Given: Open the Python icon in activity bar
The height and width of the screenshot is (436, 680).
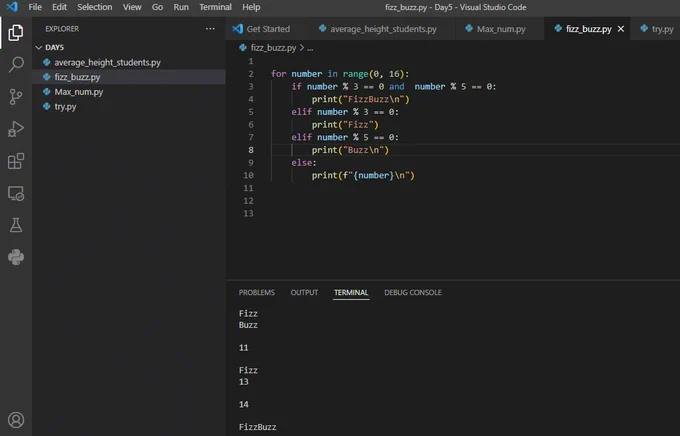Looking at the screenshot, I should pyautogui.click(x=16, y=257).
